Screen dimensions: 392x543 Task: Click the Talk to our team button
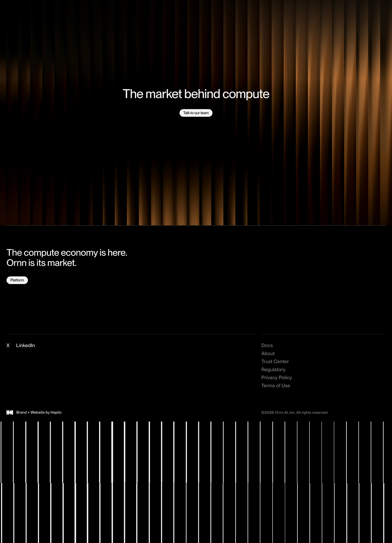pos(196,113)
